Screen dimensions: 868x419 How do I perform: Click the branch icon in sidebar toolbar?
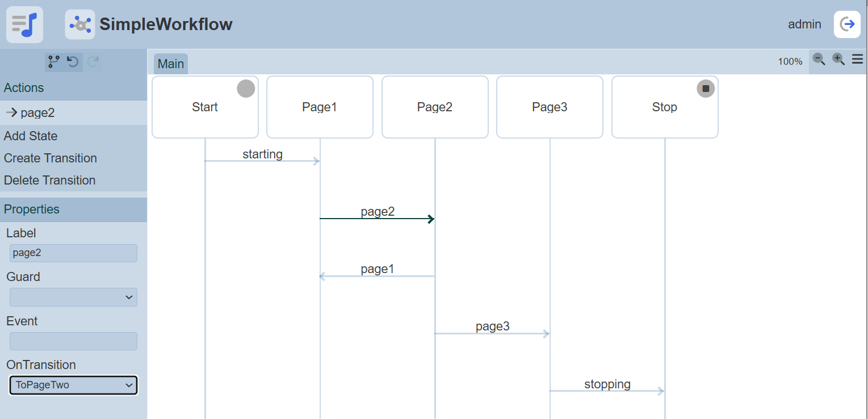point(54,61)
